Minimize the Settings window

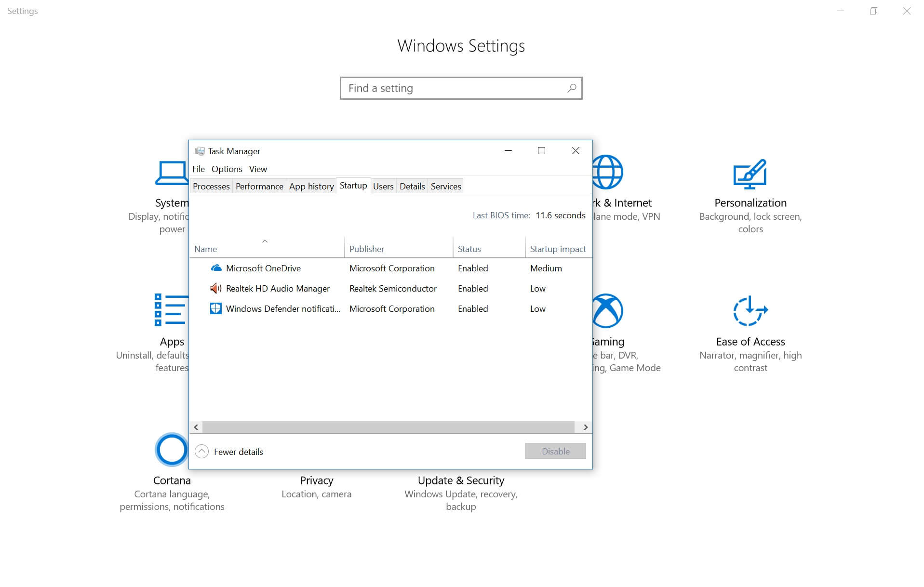click(840, 11)
